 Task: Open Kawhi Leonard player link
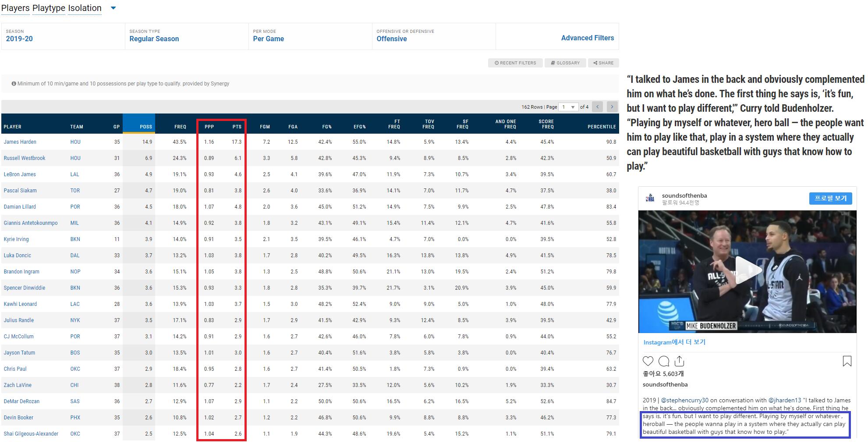20,304
